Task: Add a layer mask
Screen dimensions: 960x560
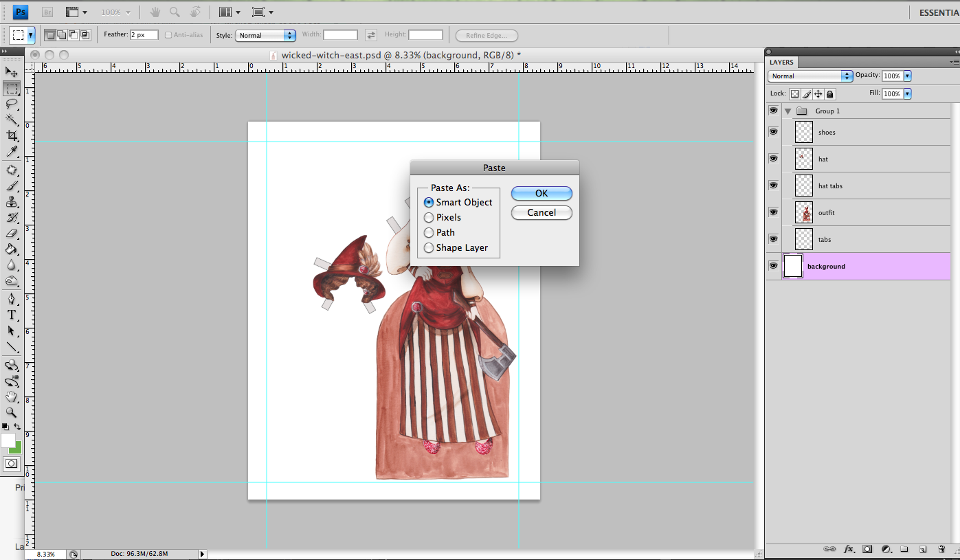Action: coord(868,549)
